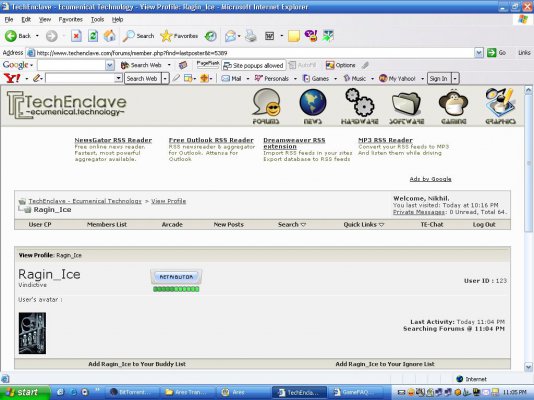Open the address bar dropdown arrow
Screen dimensions: 534x400
click(x=479, y=53)
